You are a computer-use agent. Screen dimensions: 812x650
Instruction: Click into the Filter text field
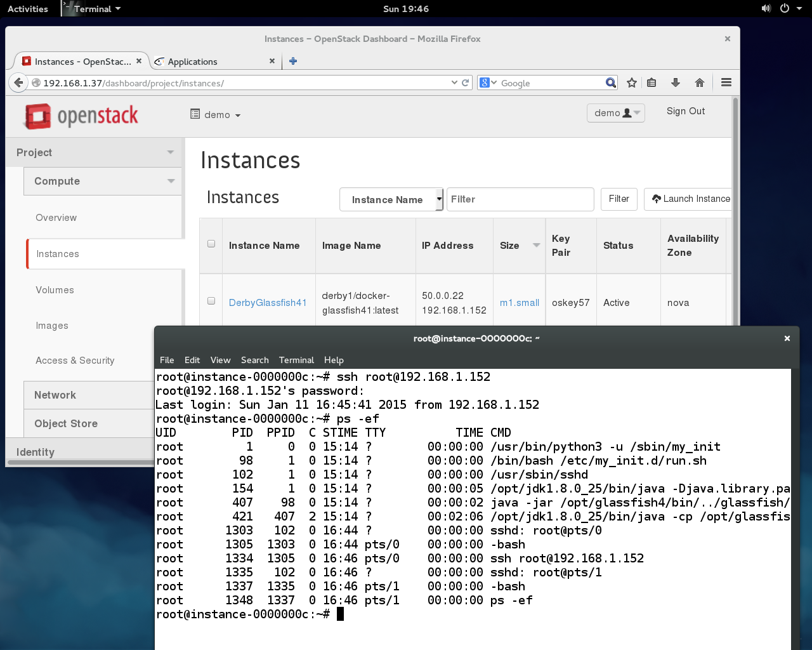coord(520,199)
